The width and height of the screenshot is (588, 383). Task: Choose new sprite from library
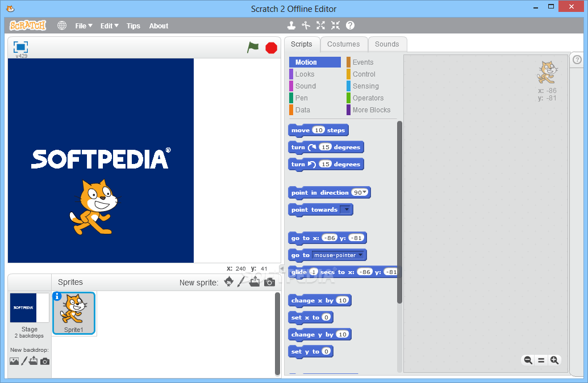228,281
